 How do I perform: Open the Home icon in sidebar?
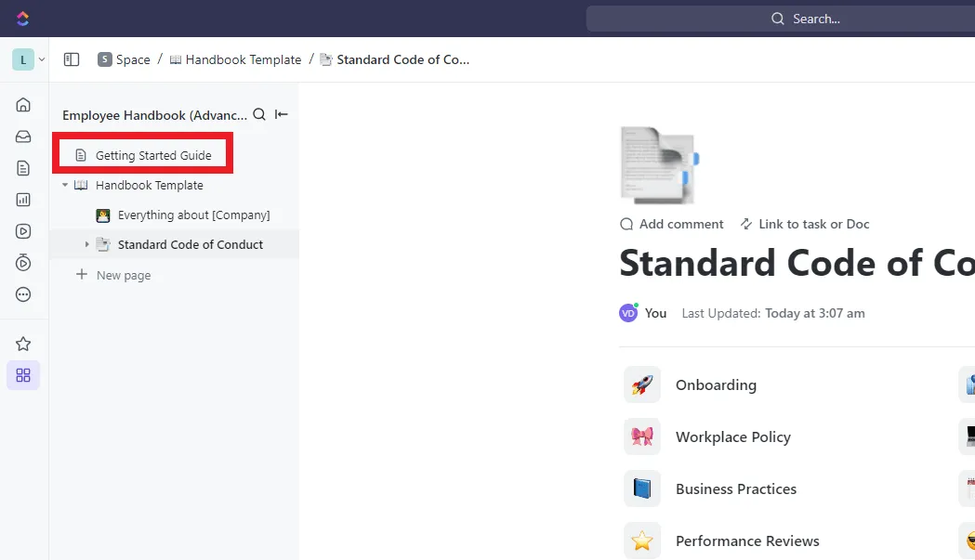pyautogui.click(x=23, y=104)
